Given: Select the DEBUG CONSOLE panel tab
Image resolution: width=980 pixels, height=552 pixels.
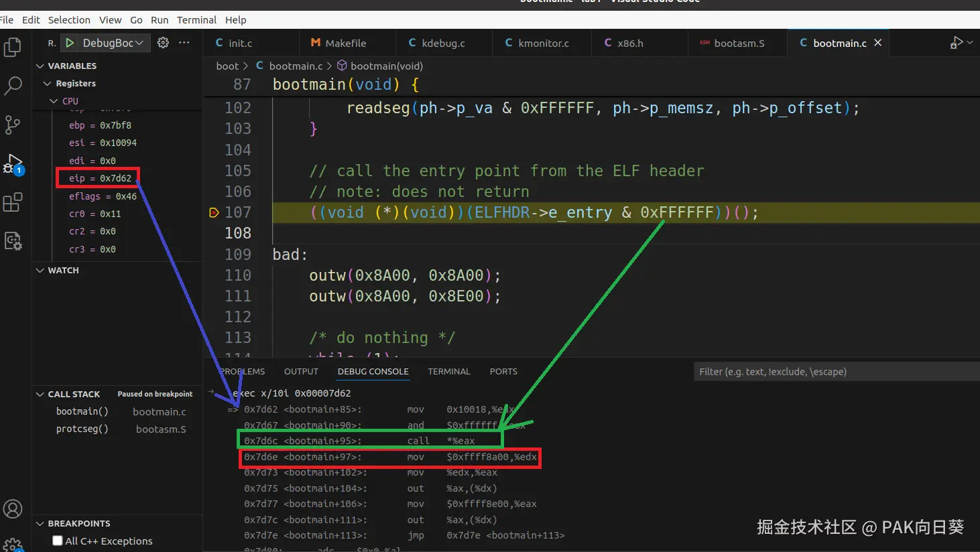Looking at the screenshot, I should (x=373, y=371).
